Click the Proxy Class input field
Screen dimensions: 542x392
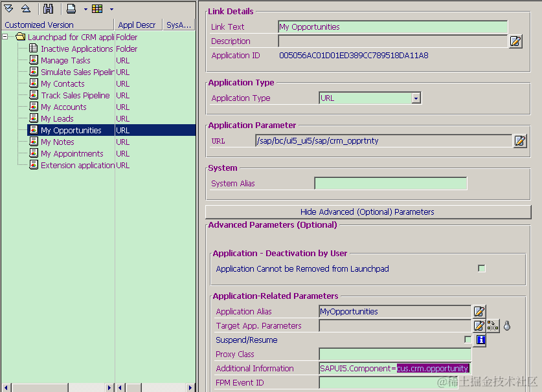coord(395,354)
